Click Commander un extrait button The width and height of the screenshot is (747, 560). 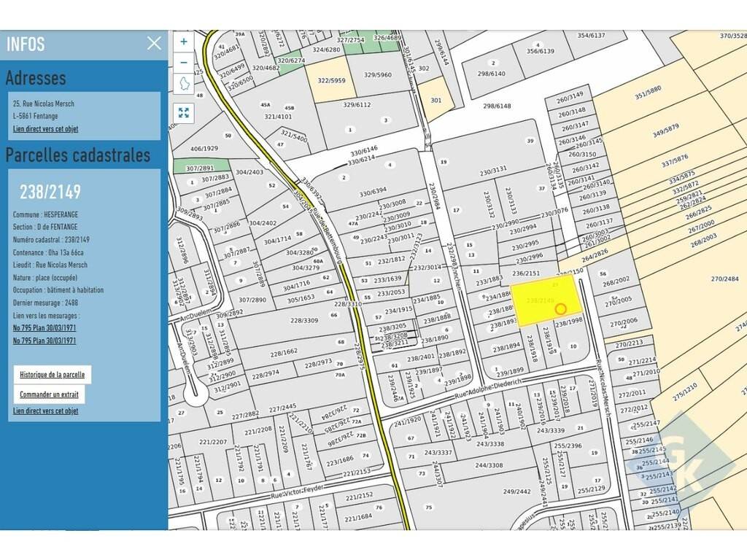(49, 394)
